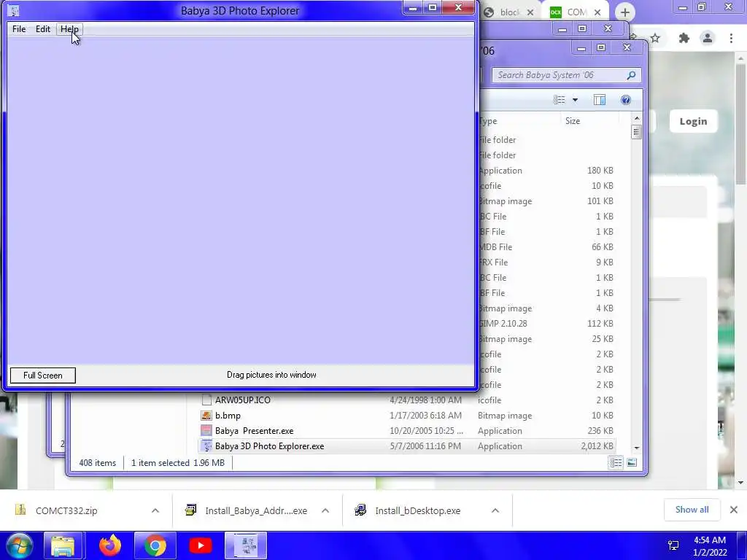This screenshot has width=747, height=560.
Task: Click the ARW05UP.ICO blank file icon
Action: 206,400
